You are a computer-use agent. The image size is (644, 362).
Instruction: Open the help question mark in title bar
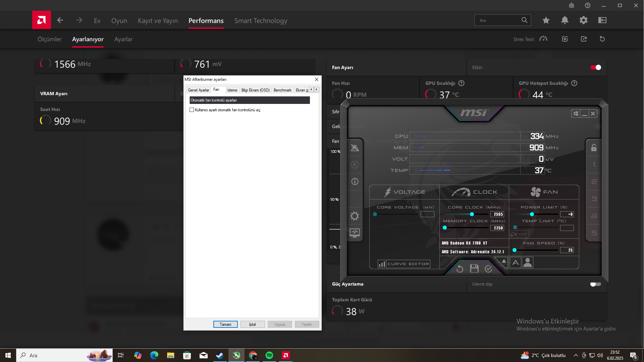(x=588, y=5)
